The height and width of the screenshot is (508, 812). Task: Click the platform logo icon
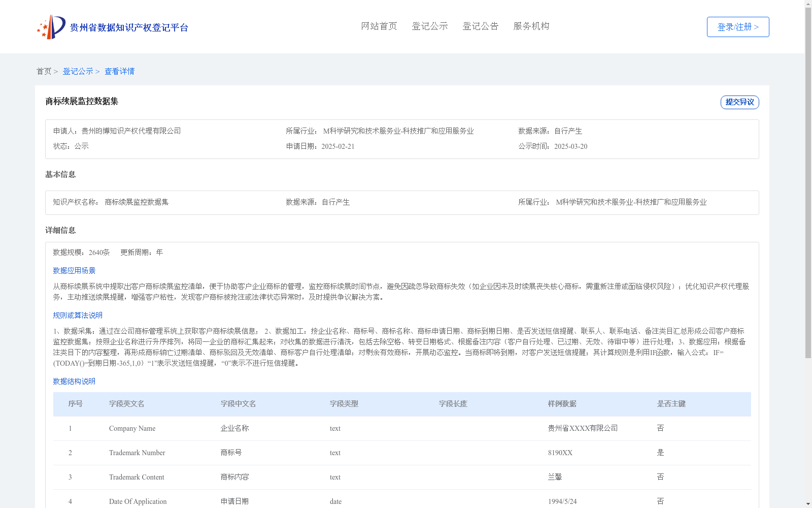point(51,27)
